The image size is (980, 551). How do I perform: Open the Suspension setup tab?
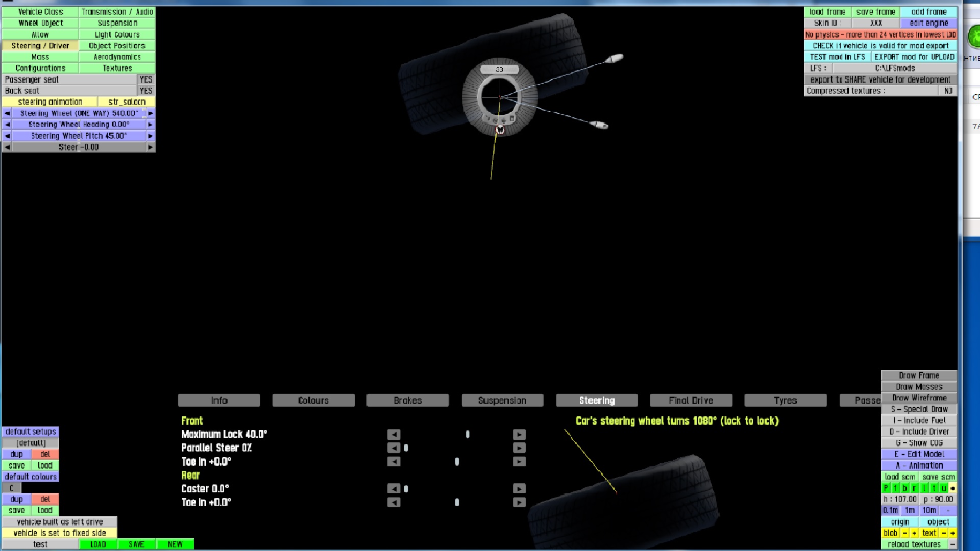502,400
